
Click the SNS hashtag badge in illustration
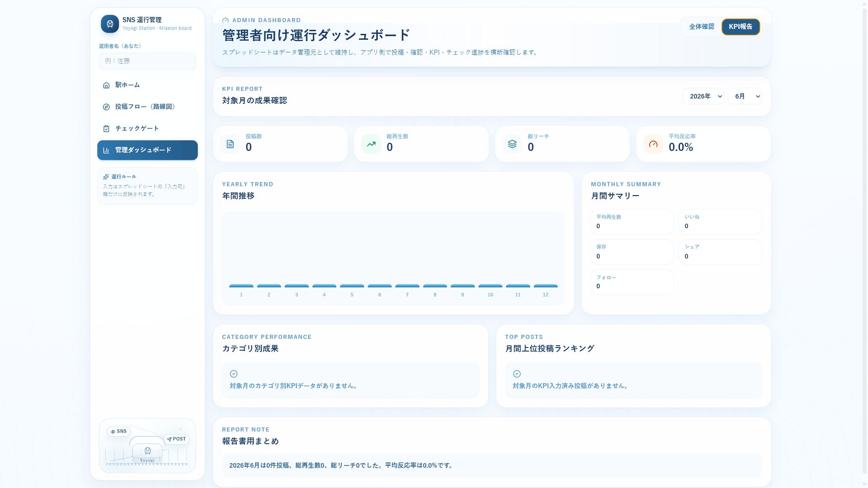pyautogui.click(x=118, y=432)
